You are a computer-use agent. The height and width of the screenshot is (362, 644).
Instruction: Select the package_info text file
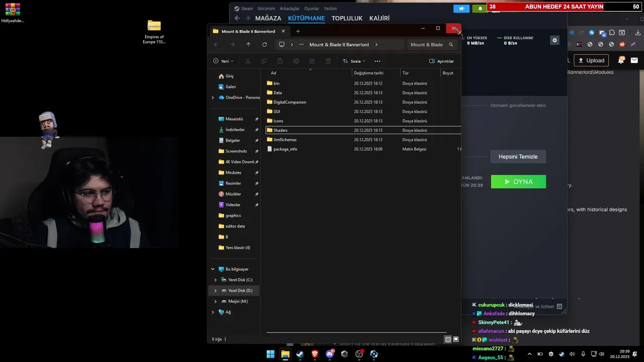pos(285,149)
